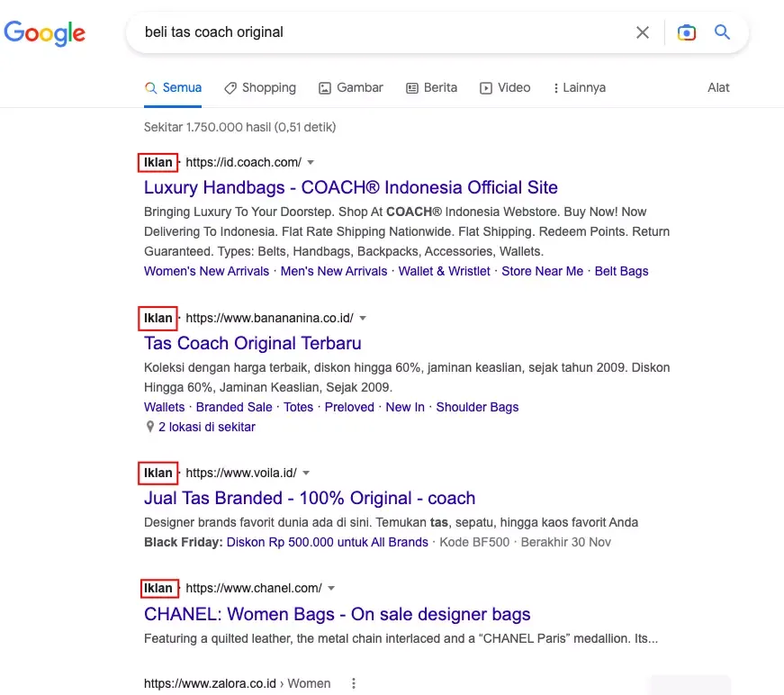The image size is (784, 695).
Task: Click the location pin near '2 lokasi di sekitar'
Action: (149, 428)
